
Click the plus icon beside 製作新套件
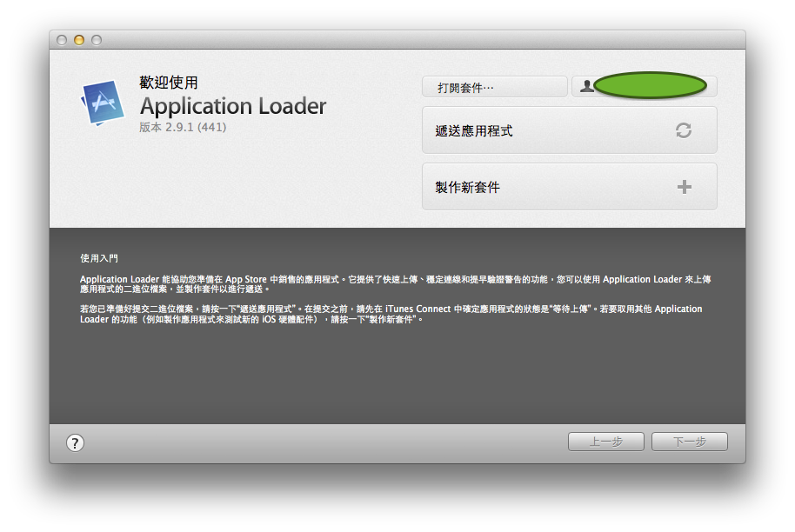(685, 187)
